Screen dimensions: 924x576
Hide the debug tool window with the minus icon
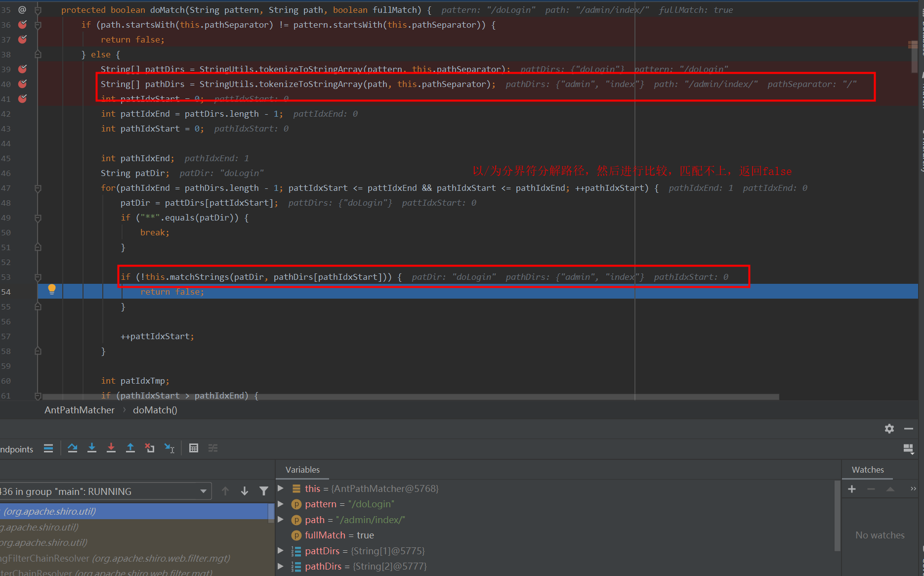click(x=909, y=429)
